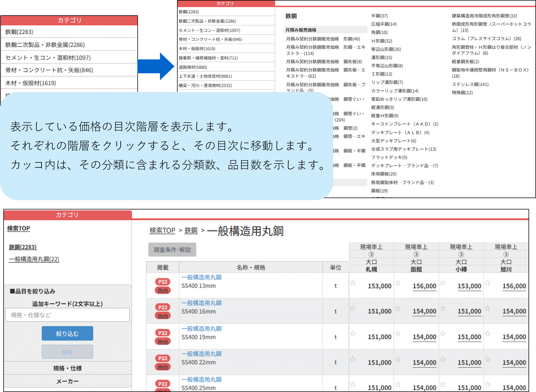Image resolution: width=536 pixels, height=392 pixels.
Task: Open 月積み契約分鉄鋼販売価格 形鋼(40) link
Action: (323, 39)
